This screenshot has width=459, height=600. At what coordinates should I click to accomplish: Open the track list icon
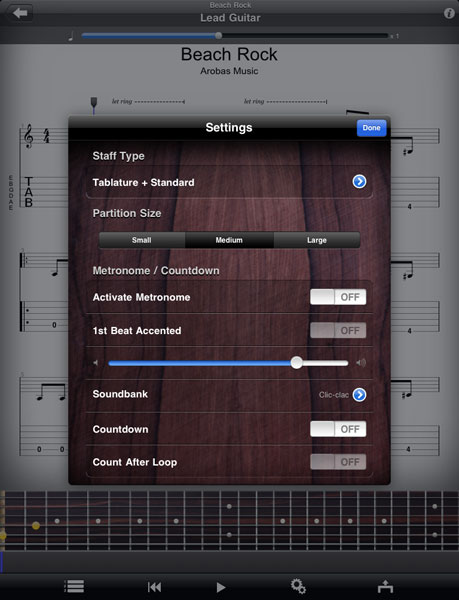[74, 586]
